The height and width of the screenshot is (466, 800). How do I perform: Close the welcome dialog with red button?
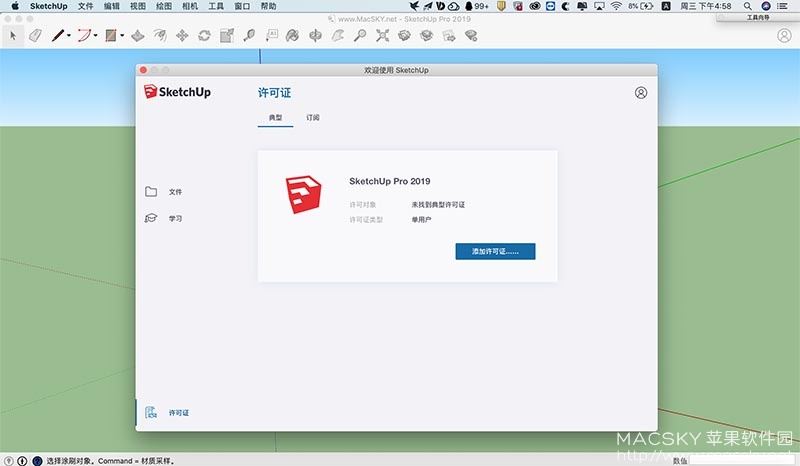(143, 70)
